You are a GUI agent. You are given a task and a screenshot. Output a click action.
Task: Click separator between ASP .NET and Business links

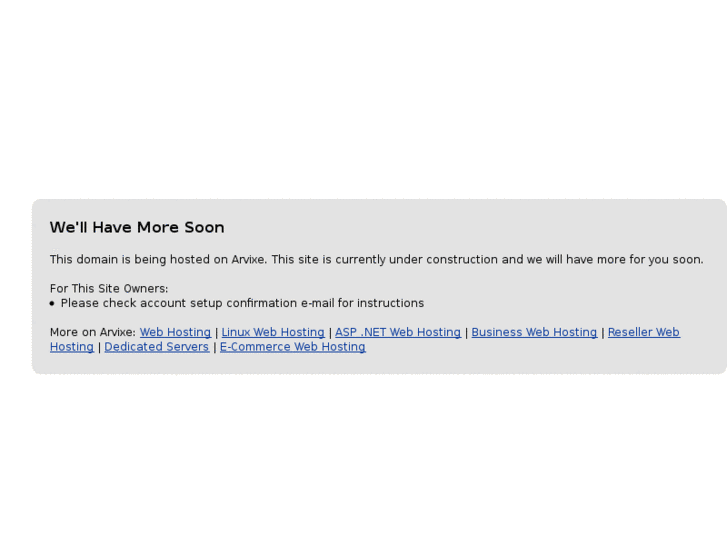(466, 333)
